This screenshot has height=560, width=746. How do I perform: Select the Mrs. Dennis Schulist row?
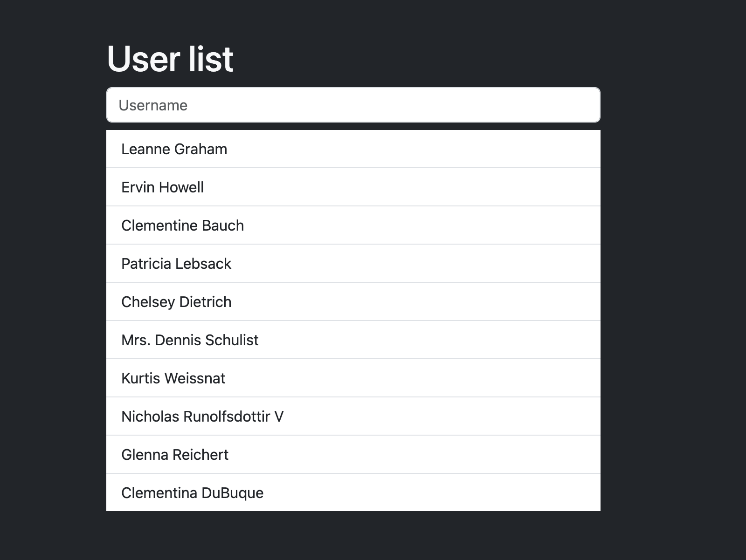tap(353, 340)
